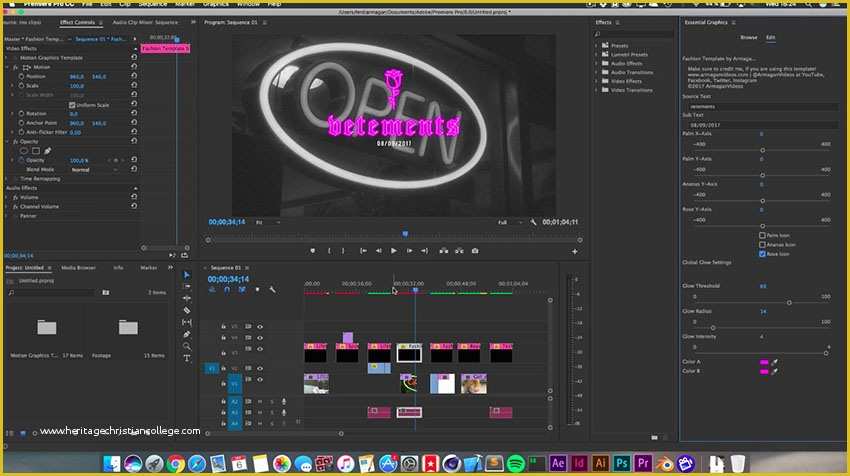Select the Edit tab in Essential Graphics

770,37
